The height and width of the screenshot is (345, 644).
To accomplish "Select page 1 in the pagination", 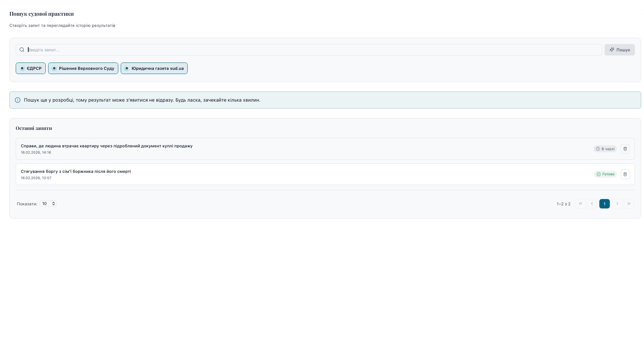I will click(x=605, y=204).
